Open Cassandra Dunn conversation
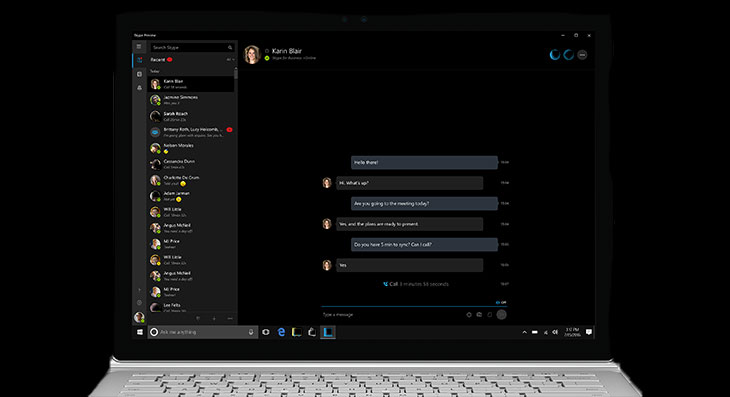Screen dimensions: 730x397 [191, 164]
